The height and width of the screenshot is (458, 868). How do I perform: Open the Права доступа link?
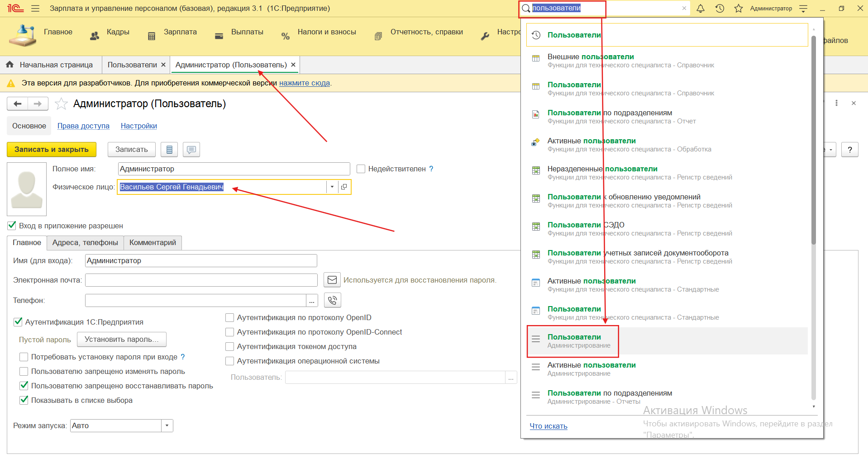click(x=83, y=126)
